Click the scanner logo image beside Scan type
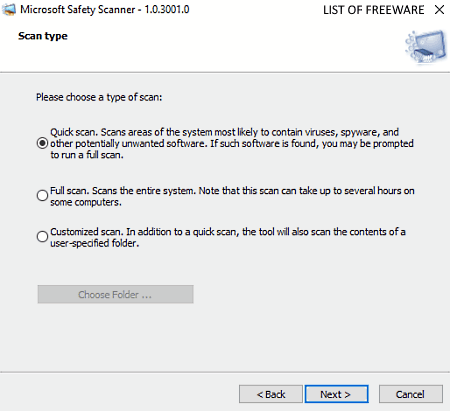This screenshot has width=450, height=411. (426, 47)
